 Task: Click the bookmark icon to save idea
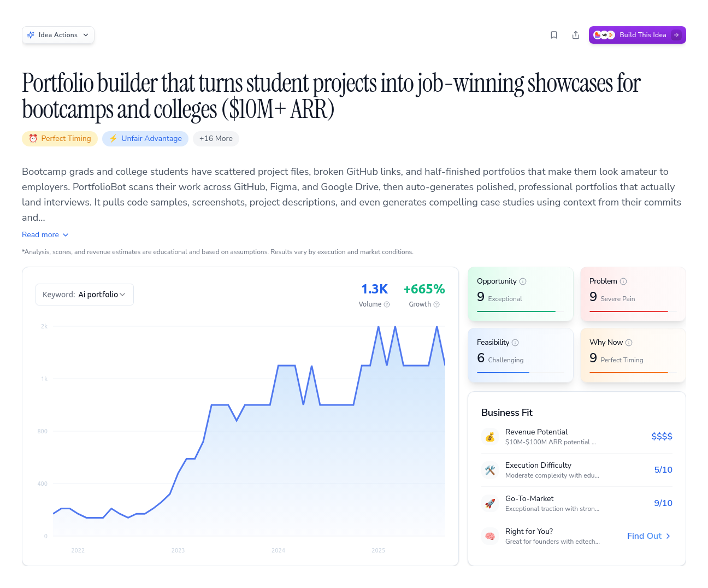click(x=554, y=35)
